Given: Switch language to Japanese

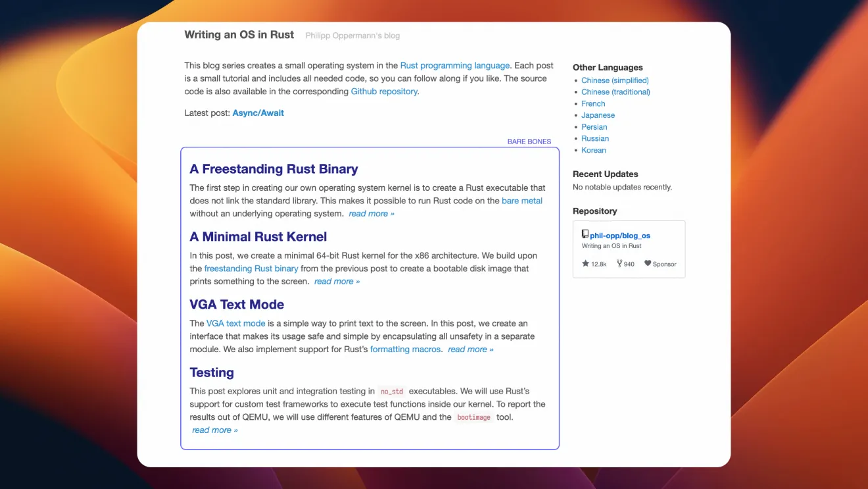Looking at the screenshot, I should click(598, 115).
